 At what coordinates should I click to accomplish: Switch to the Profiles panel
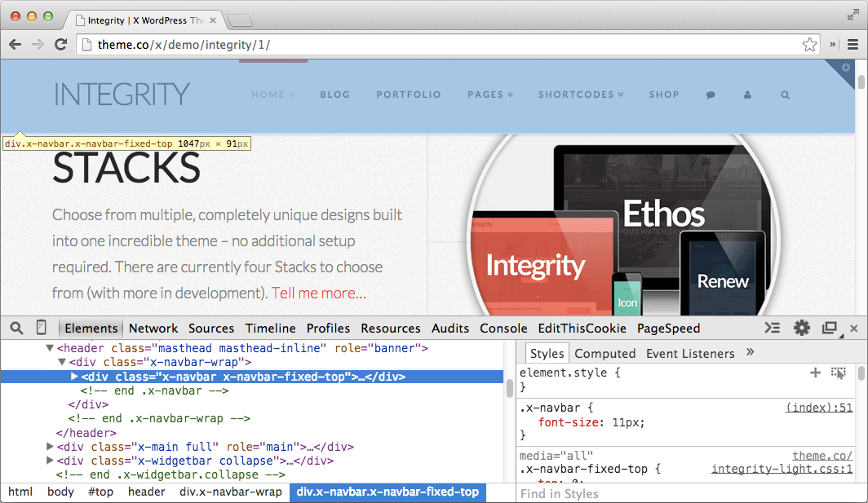coord(328,329)
